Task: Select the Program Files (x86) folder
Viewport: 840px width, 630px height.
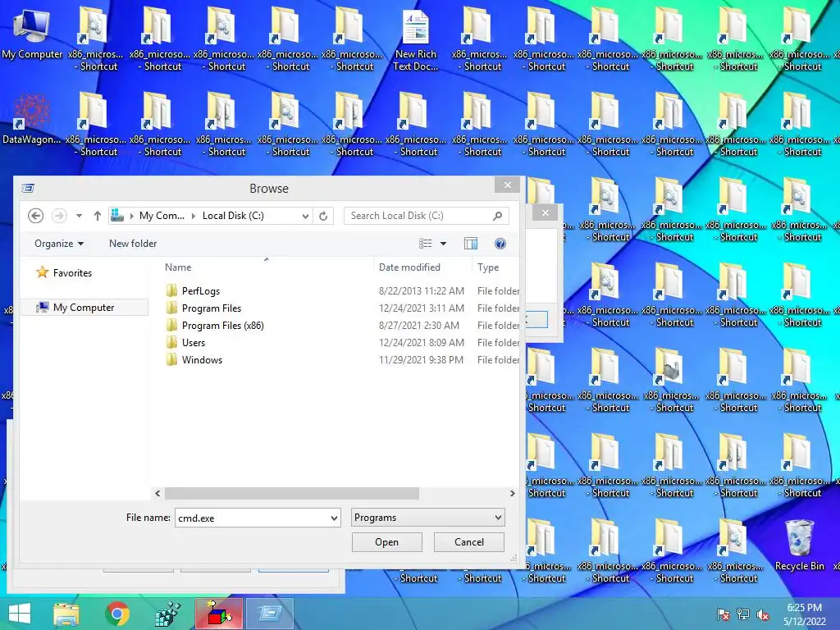Action: [222, 325]
